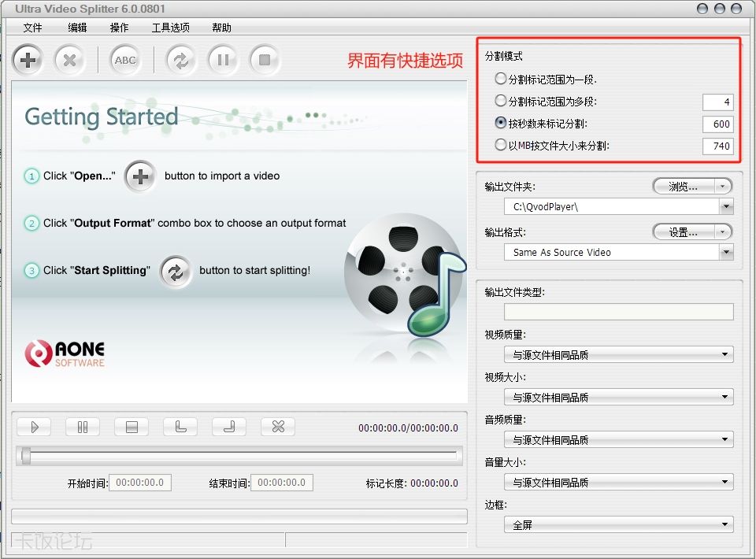Click the 浏览... browse button
Viewport: 756px width, 559px height.
point(684,187)
